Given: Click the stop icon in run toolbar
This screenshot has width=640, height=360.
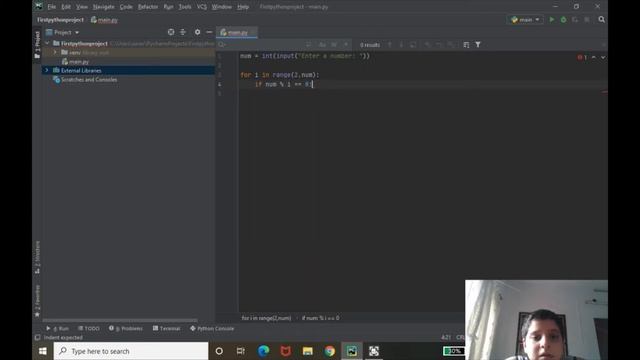Looking at the screenshot, I should click(x=587, y=20).
